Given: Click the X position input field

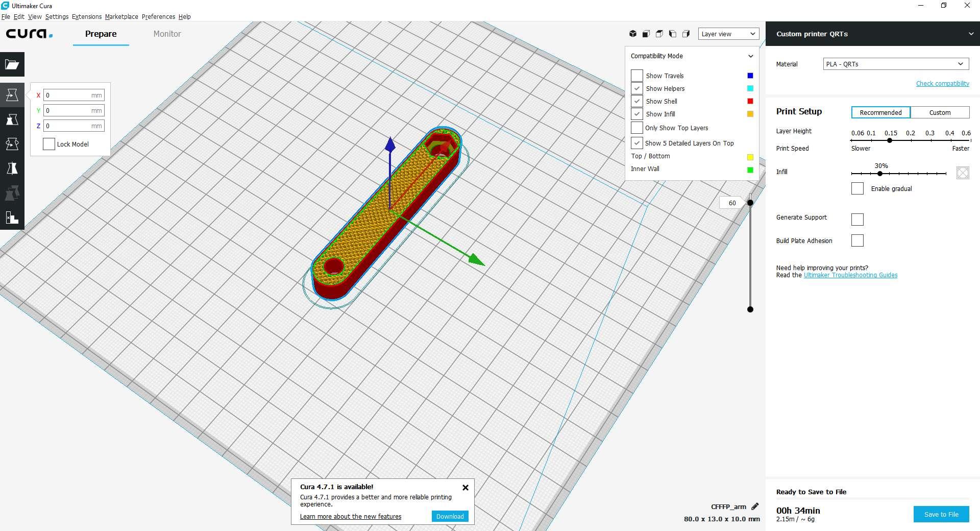Looking at the screenshot, I should (74, 95).
